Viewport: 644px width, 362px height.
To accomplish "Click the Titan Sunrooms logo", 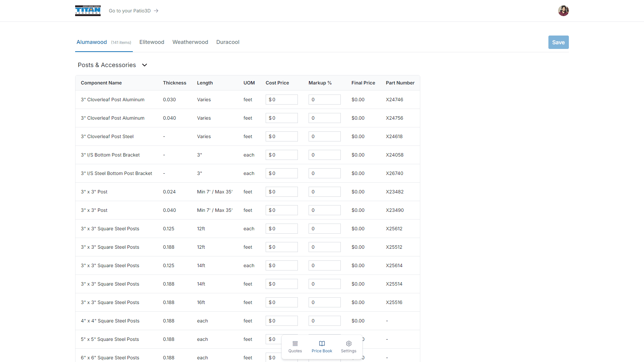I will (x=88, y=11).
